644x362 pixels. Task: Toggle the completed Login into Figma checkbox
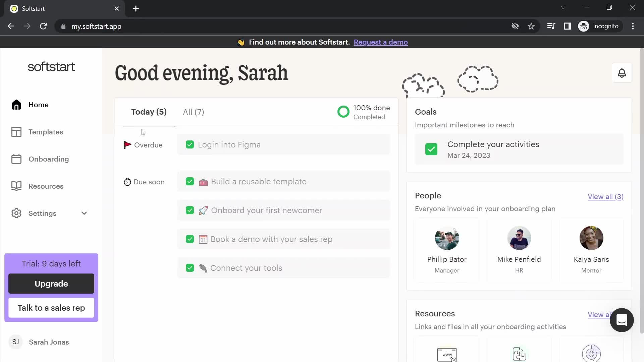[x=190, y=144]
